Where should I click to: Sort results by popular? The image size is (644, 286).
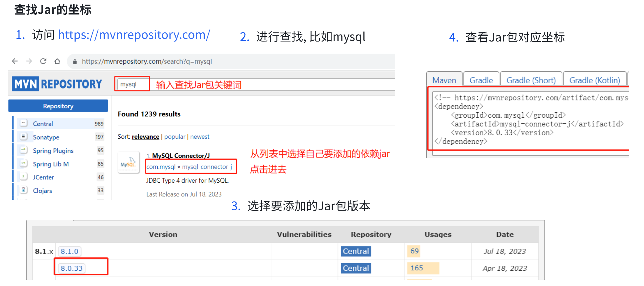[175, 137]
